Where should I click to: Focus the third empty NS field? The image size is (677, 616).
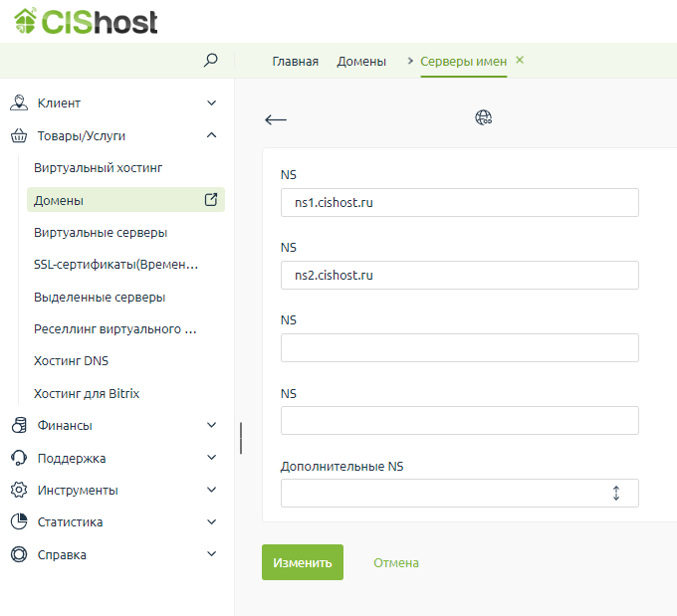pyautogui.click(x=459, y=348)
